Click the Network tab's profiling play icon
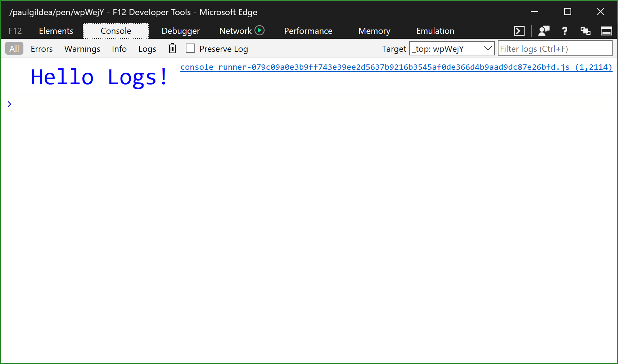The width and height of the screenshot is (618, 364). click(260, 31)
